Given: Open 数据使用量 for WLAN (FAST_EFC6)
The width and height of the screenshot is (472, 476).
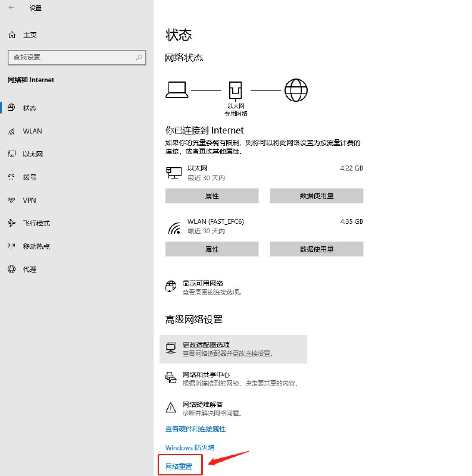Looking at the screenshot, I should [x=317, y=249].
